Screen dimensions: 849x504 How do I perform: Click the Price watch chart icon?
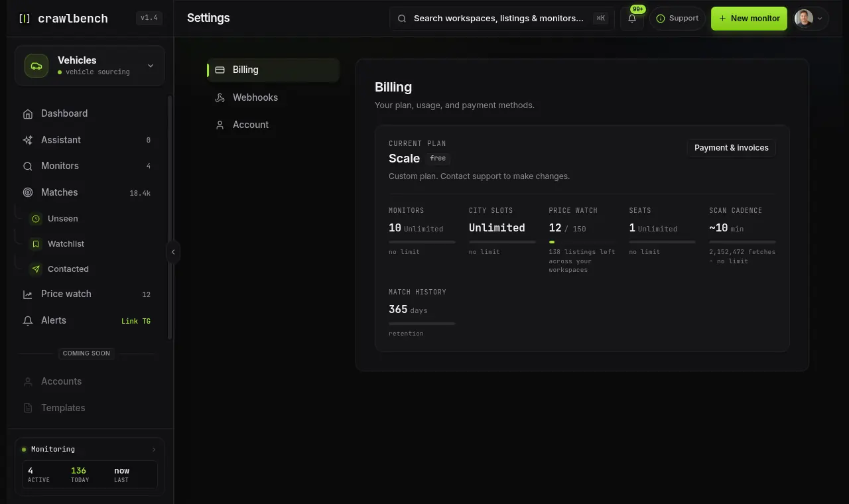tap(28, 294)
